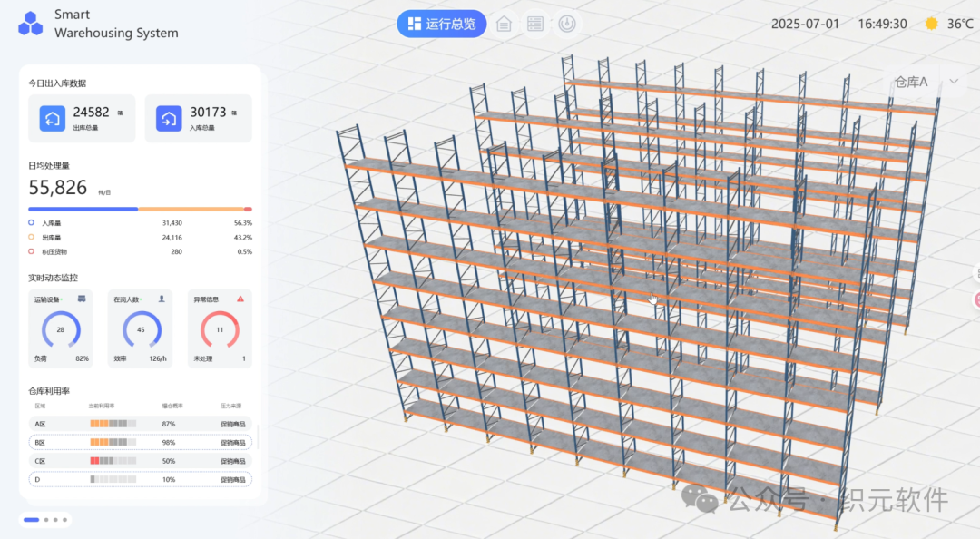Click the active blue pagination pill
Image resolution: width=980 pixels, height=539 pixels.
click(x=31, y=520)
